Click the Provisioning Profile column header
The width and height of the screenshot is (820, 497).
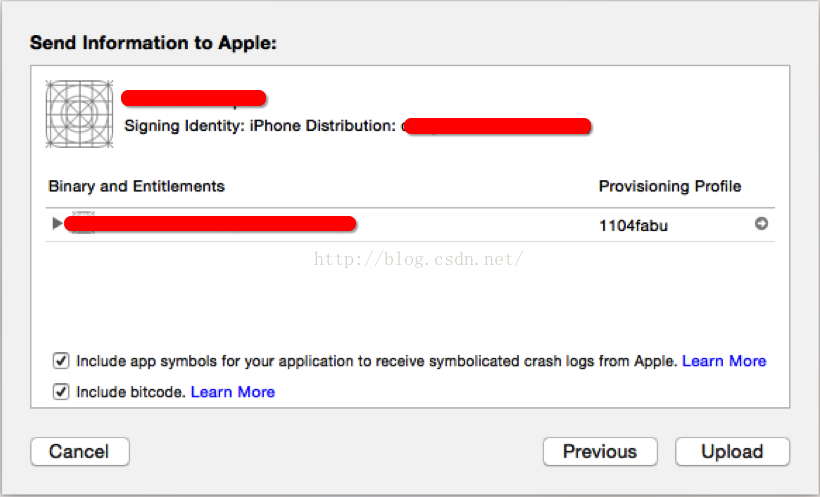click(670, 186)
